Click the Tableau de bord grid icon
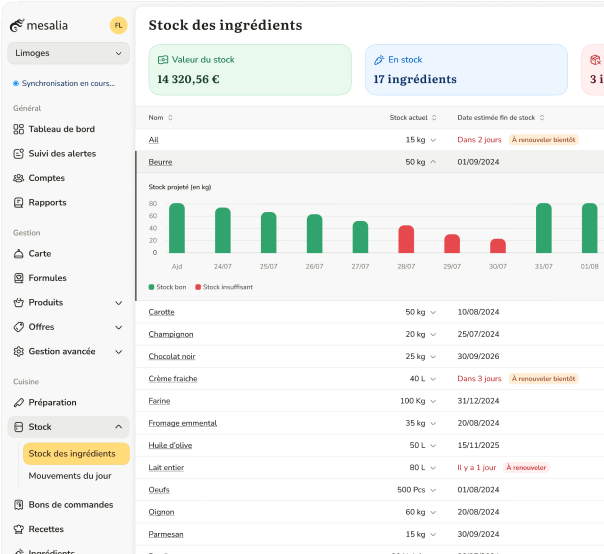 click(x=19, y=129)
